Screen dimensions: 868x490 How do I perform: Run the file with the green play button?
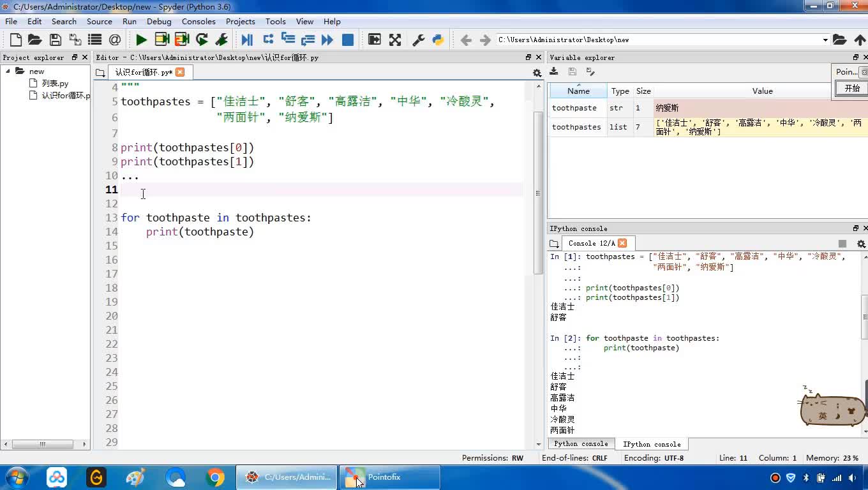pos(141,40)
